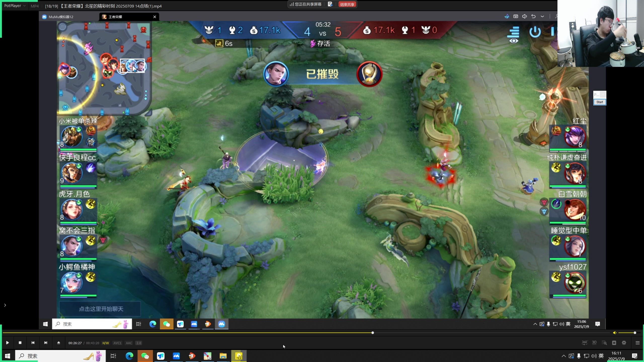
Task: Open the PotPlayer main menu dropdown
Action: (15, 6)
